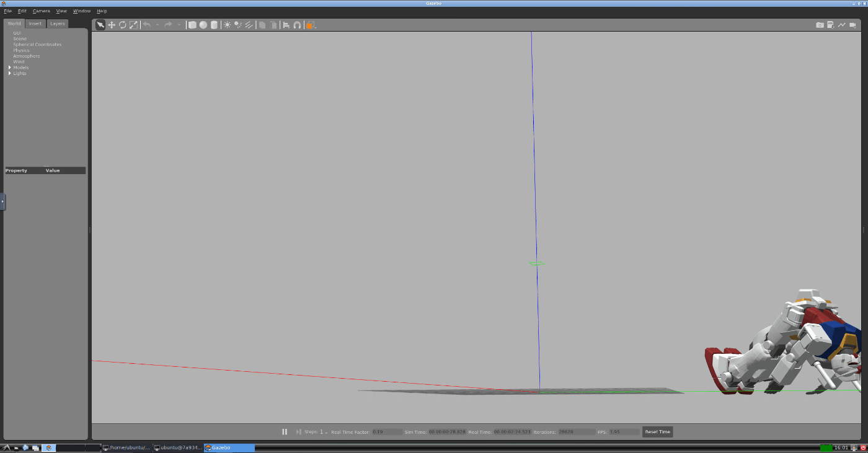Switch to ubuntu@7a934 terminal taskbar window

[x=178, y=447]
